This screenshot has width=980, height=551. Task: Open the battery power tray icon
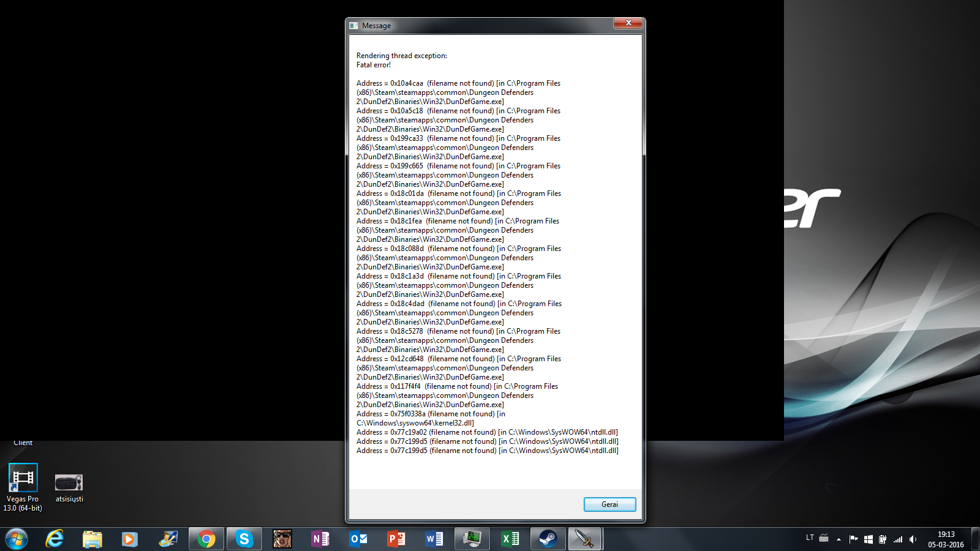point(883,539)
